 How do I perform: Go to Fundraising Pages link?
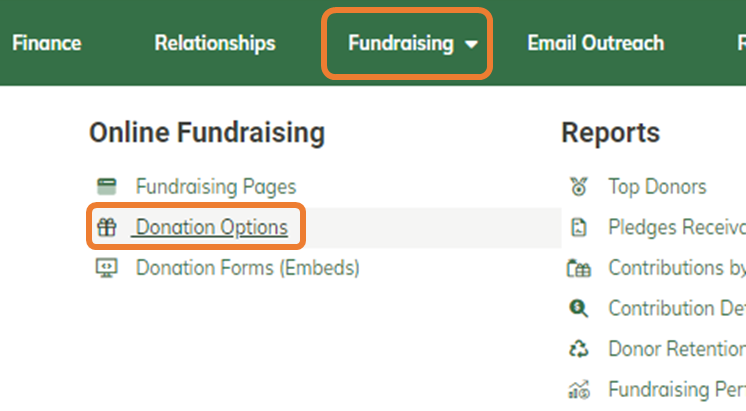[x=216, y=186]
